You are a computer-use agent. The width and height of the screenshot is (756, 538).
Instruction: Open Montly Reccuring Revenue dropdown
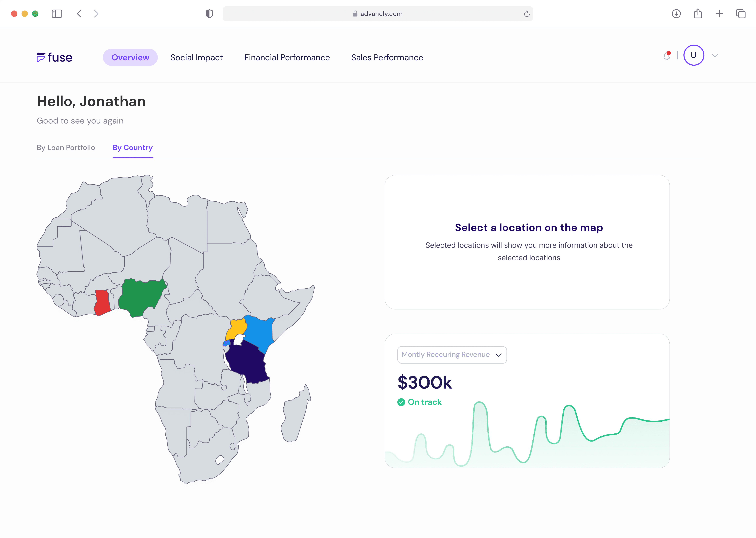pyautogui.click(x=452, y=355)
